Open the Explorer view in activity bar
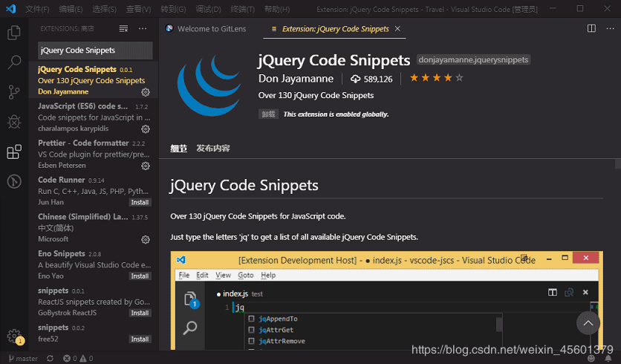The height and width of the screenshot is (364, 621). [13, 33]
